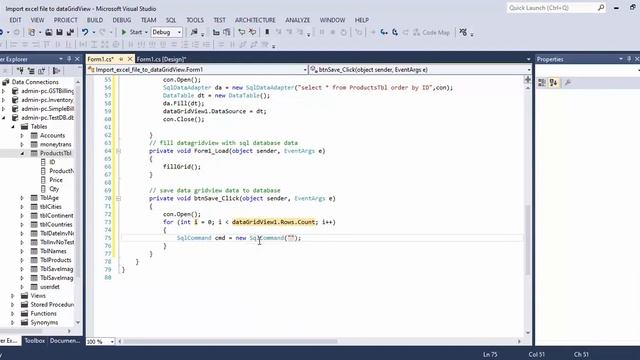Expand the Accounts table node
Image resolution: width=640 pixels, height=360 pixels.
coord(22,136)
